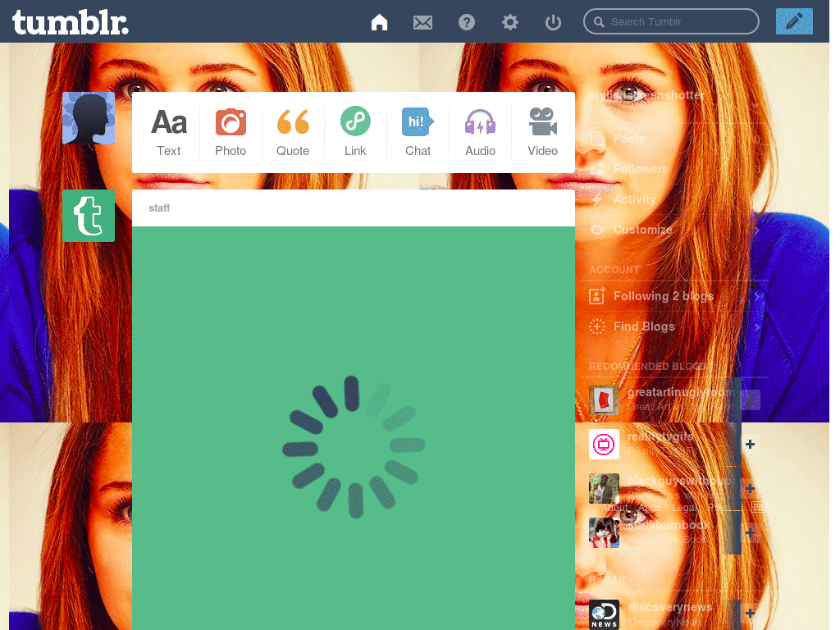Go to the Tumblr dashboard home icon

tap(379, 22)
